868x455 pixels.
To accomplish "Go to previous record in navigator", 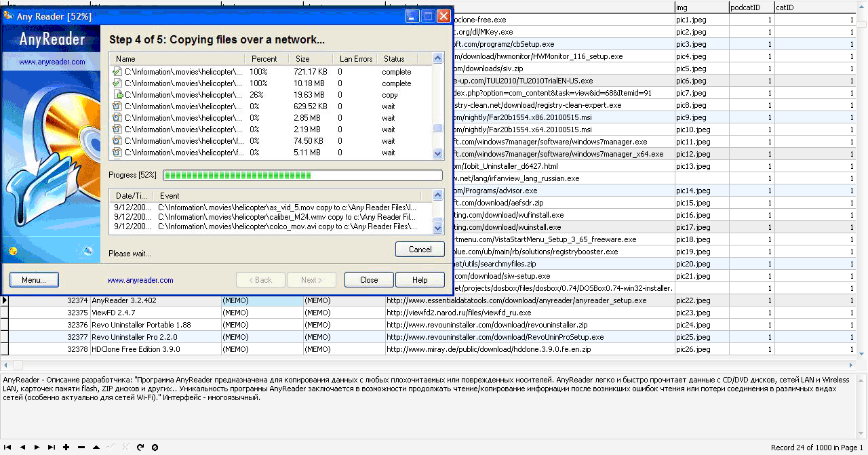I will 22,448.
